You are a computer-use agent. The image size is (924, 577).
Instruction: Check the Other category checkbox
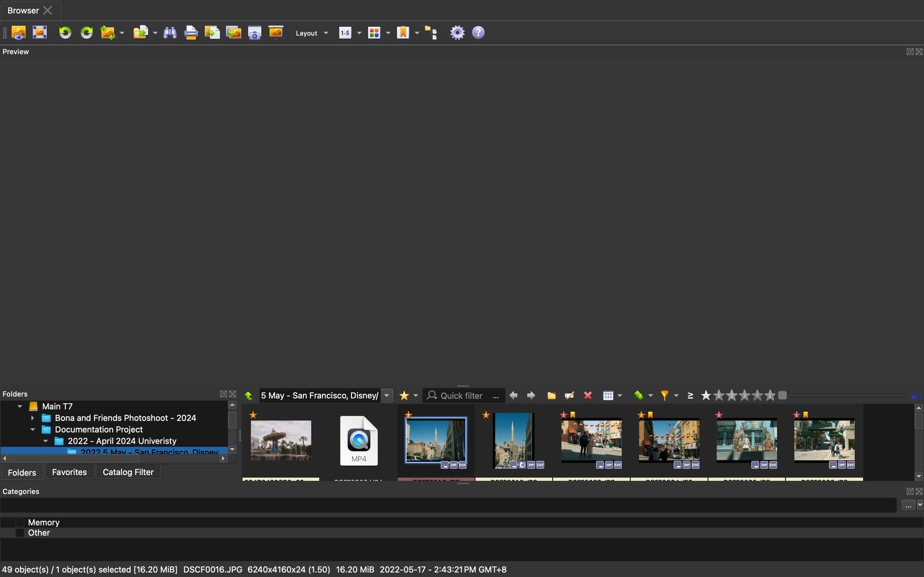coord(20,533)
